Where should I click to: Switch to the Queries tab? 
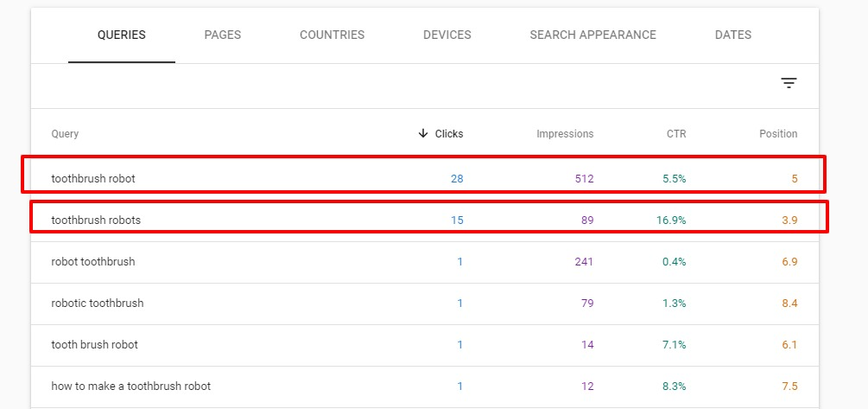pos(122,35)
